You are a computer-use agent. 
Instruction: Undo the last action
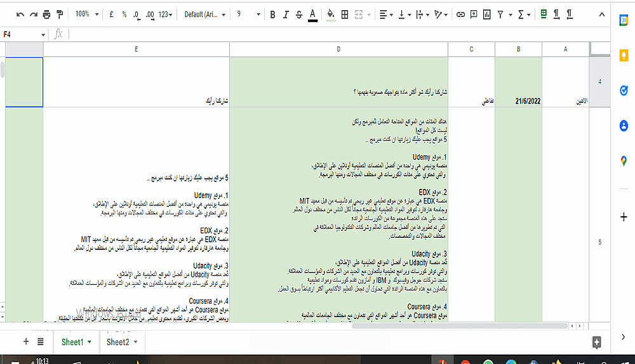[x=20, y=15]
